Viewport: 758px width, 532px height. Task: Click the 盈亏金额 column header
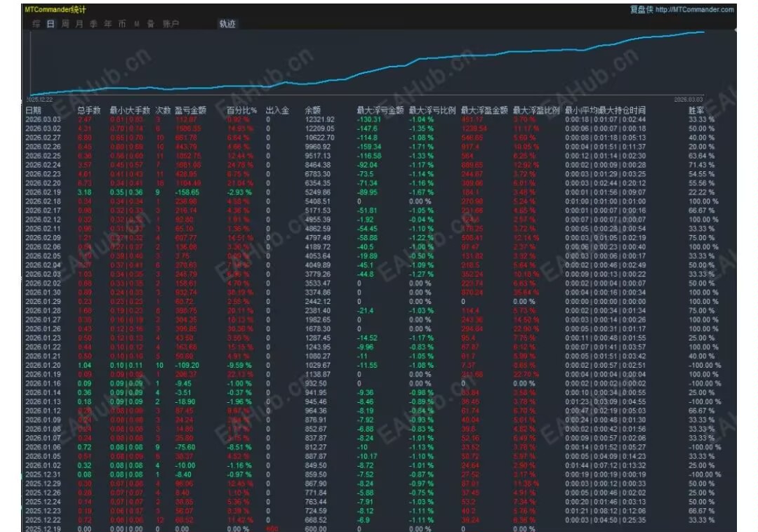point(190,110)
